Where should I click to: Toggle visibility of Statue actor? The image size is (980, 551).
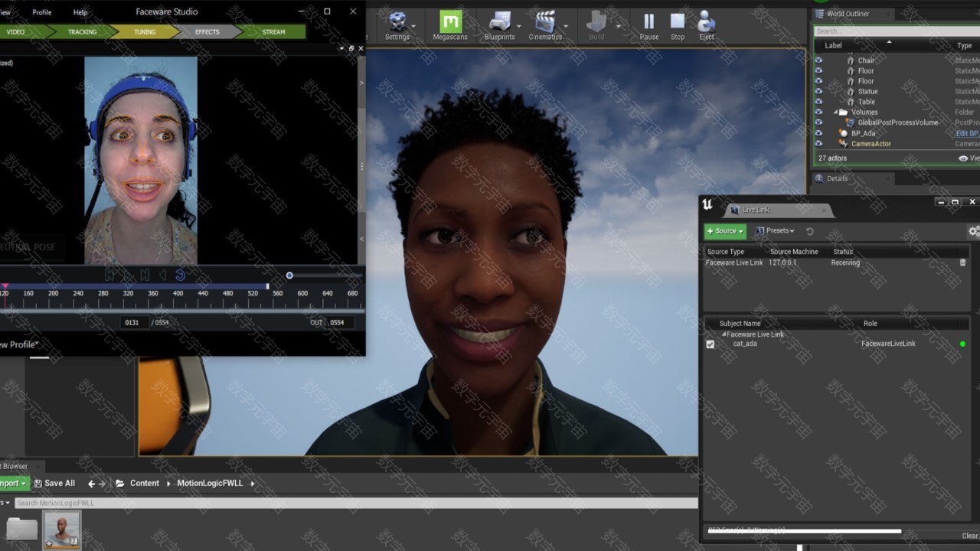coord(818,91)
